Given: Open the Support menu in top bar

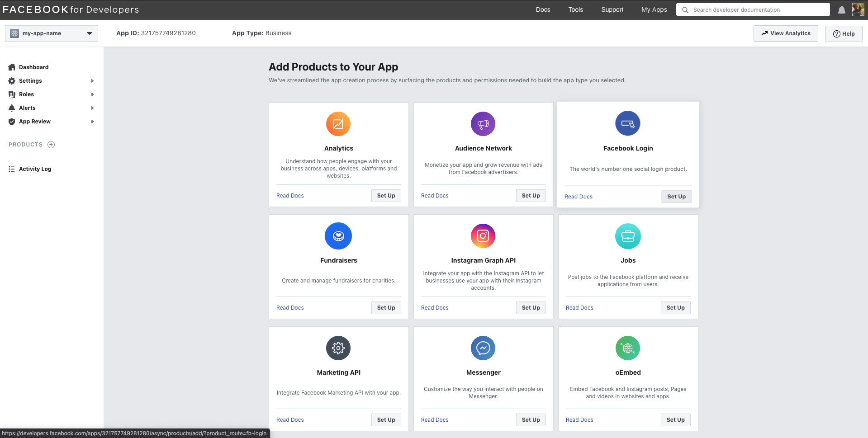Looking at the screenshot, I should tap(612, 10).
